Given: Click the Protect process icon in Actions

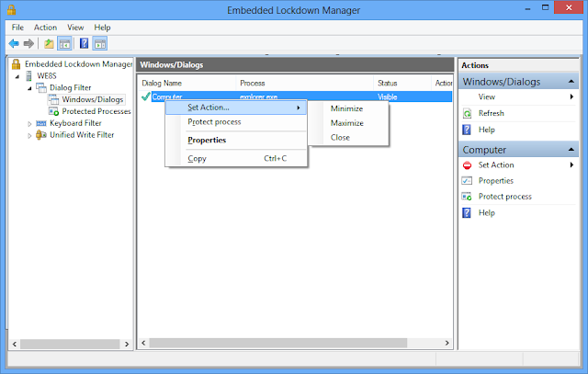Looking at the screenshot, I should (x=467, y=197).
